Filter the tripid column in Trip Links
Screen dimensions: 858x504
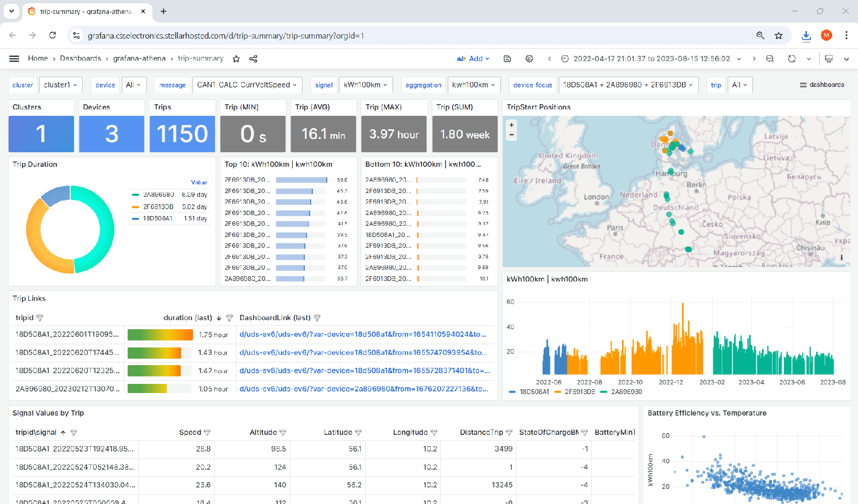click(40, 318)
